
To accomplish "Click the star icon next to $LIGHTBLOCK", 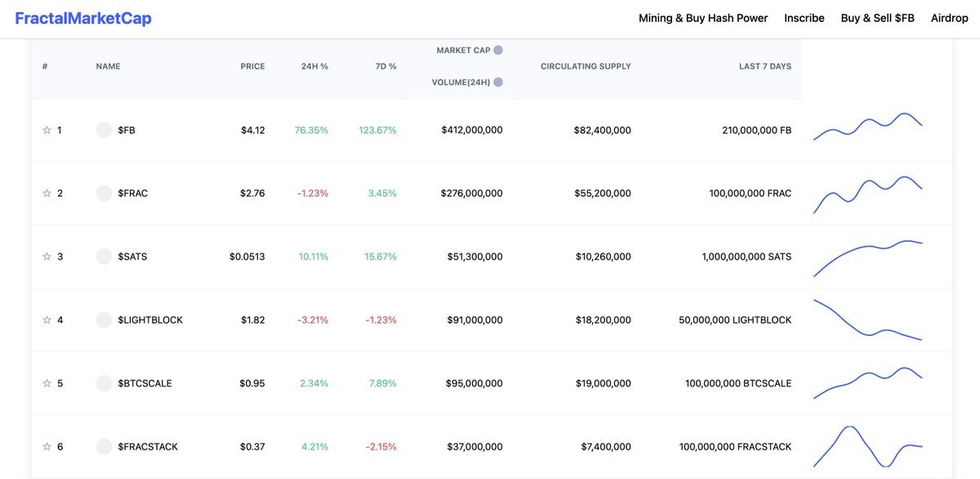I will 47,320.
